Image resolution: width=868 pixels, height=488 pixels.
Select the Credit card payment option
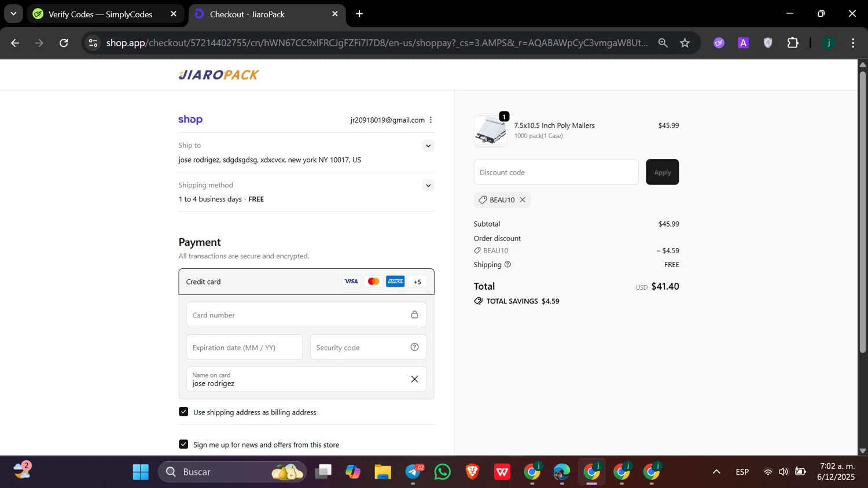point(306,282)
